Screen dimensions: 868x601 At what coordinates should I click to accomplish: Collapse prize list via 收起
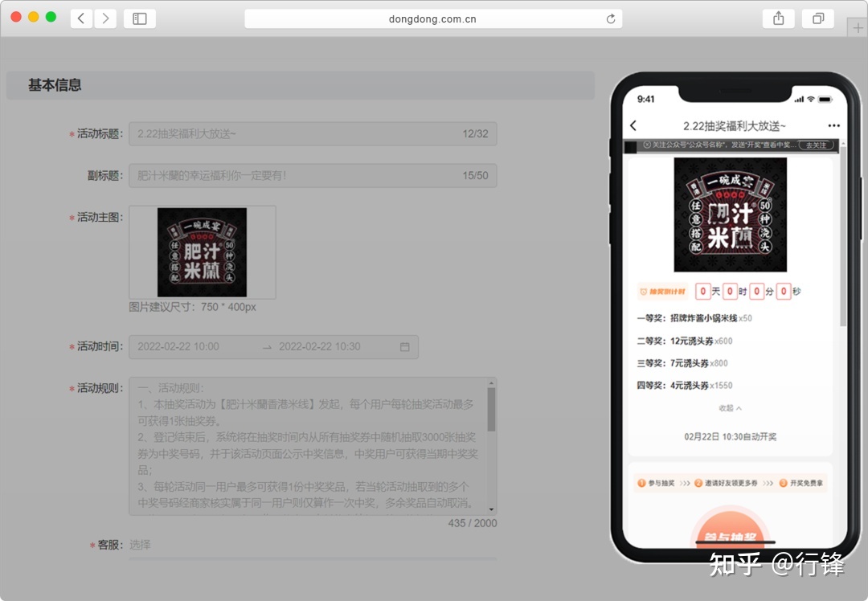[x=730, y=408]
